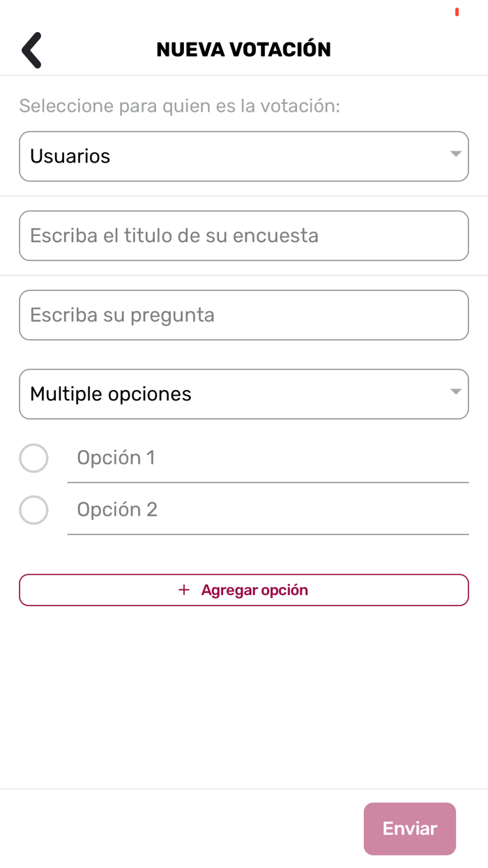Select the radio button for Opción 2
This screenshot has width=488, height=868.
(33, 509)
